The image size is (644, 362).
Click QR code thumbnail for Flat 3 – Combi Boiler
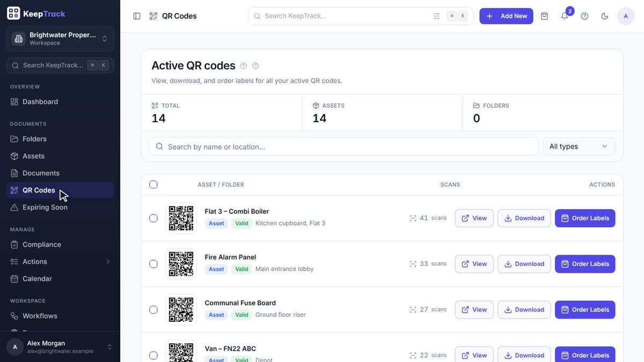(181, 218)
